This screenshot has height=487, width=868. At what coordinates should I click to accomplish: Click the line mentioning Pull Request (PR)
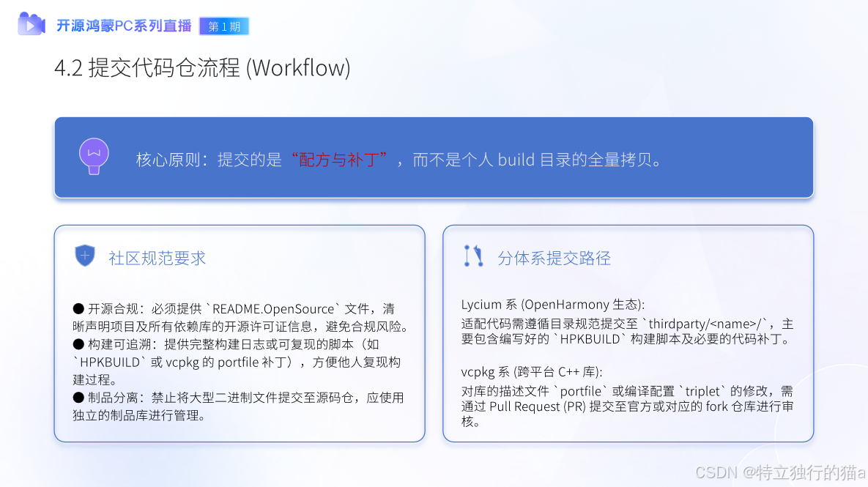point(627,406)
